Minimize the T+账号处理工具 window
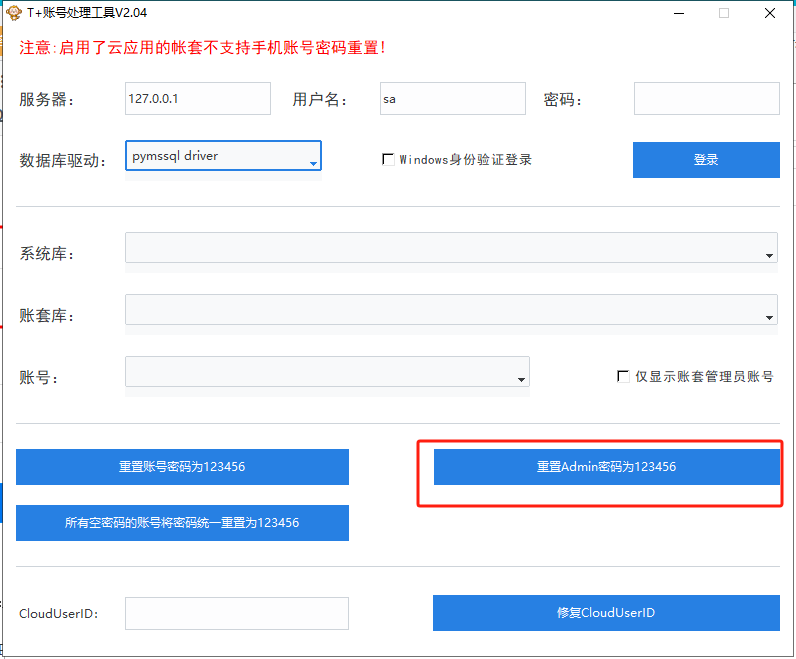Screen dimensions: 796x659 [679, 13]
